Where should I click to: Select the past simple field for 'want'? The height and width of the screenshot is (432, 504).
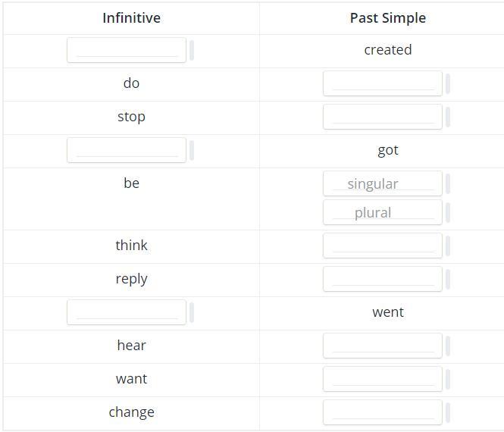pos(383,379)
